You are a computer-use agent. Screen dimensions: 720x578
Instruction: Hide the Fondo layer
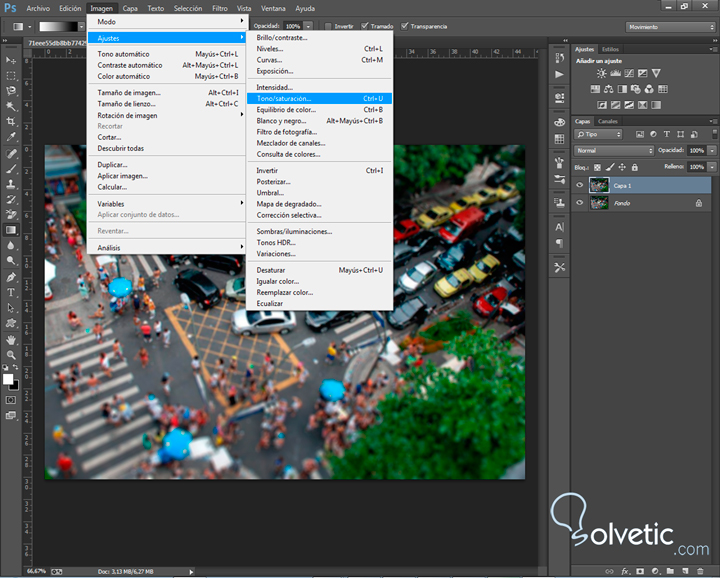point(579,202)
